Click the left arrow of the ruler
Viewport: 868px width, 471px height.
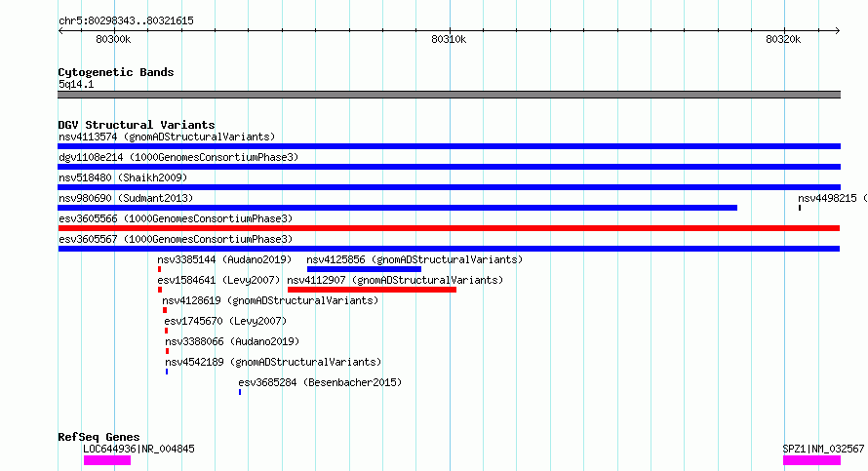(x=60, y=30)
